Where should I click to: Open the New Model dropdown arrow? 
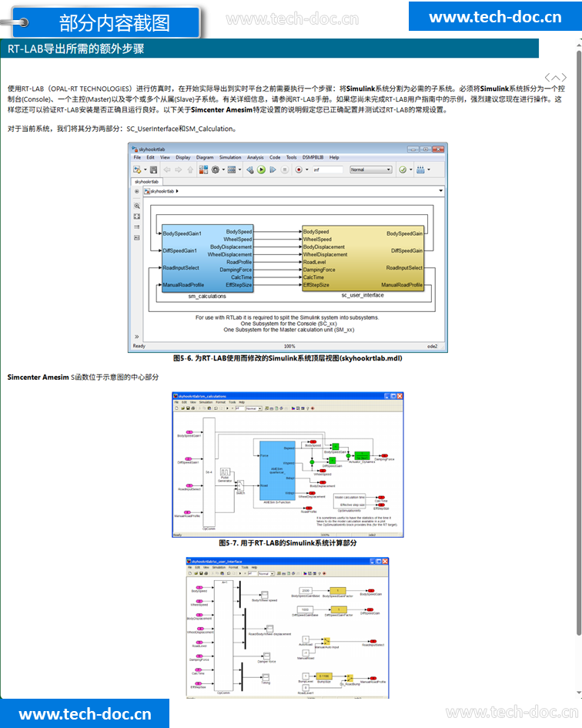point(145,170)
